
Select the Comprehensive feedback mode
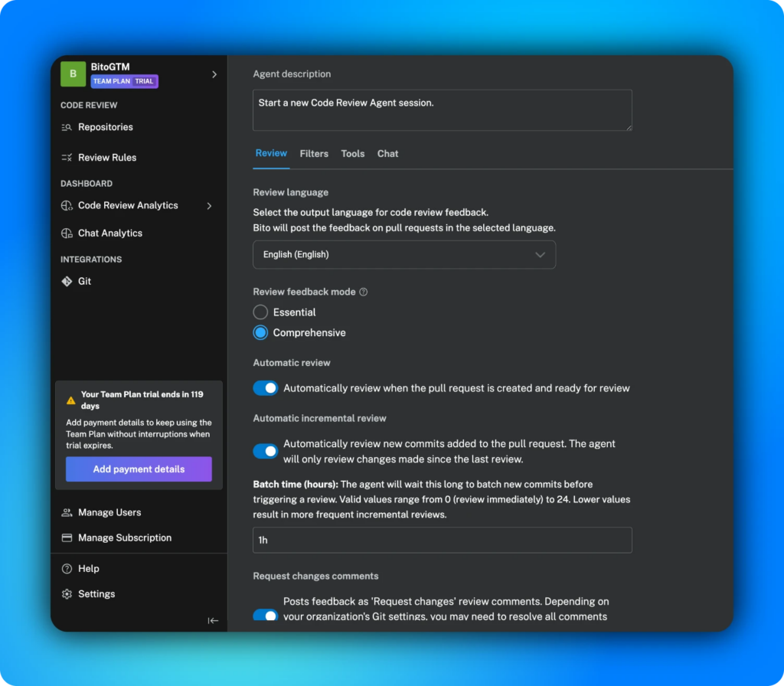pos(261,333)
